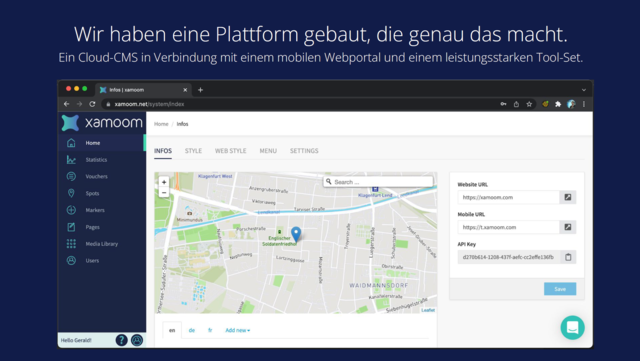Open the user profile icon beside Hello Gerald
The image size is (640, 361).
coord(137,340)
